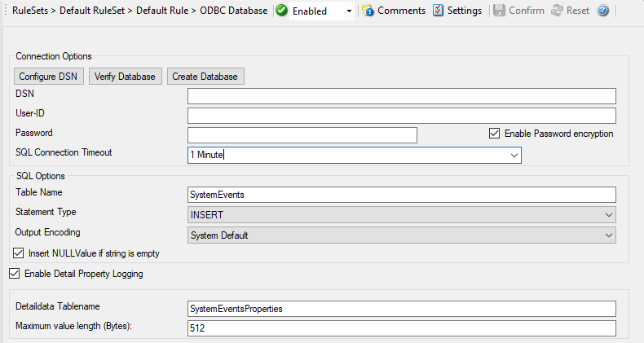Image resolution: width=644 pixels, height=343 pixels.
Task: Open SQL Connection Timeout dropdown
Action: pyautogui.click(x=514, y=155)
